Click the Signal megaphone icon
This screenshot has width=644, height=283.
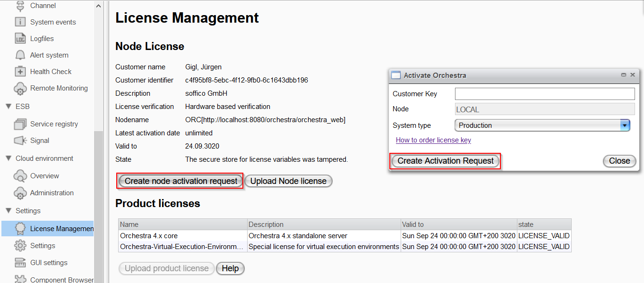click(x=20, y=141)
